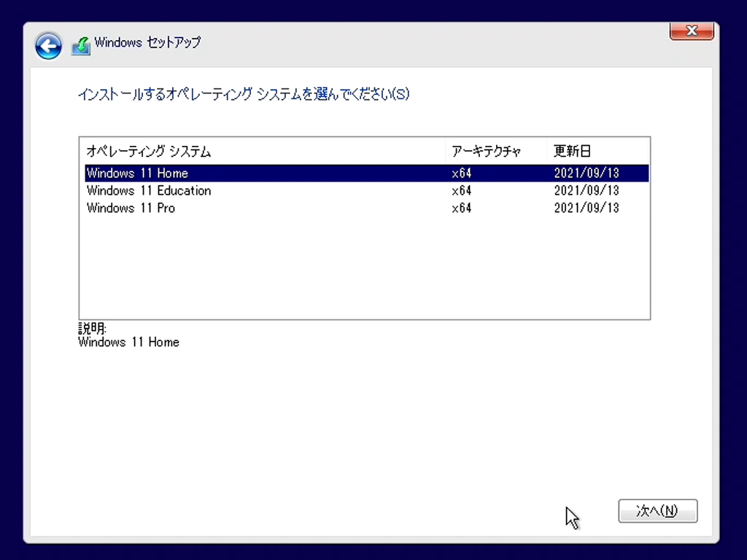Click x64 in the Windows 11 Pro row

tap(462, 208)
